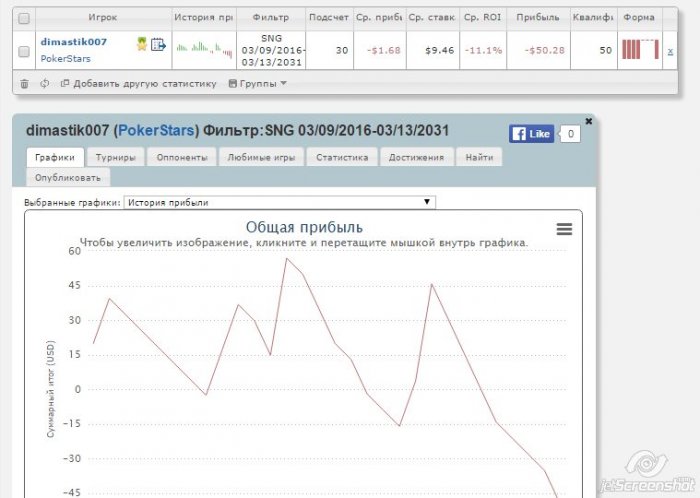
Task: Click the $9.46 average stake value
Action: coord(439,50)
